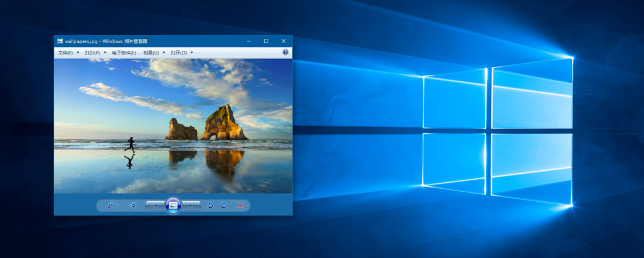Rotate the photo counterclockwise
Screen dimensions: 644x258
pos(210,205)
